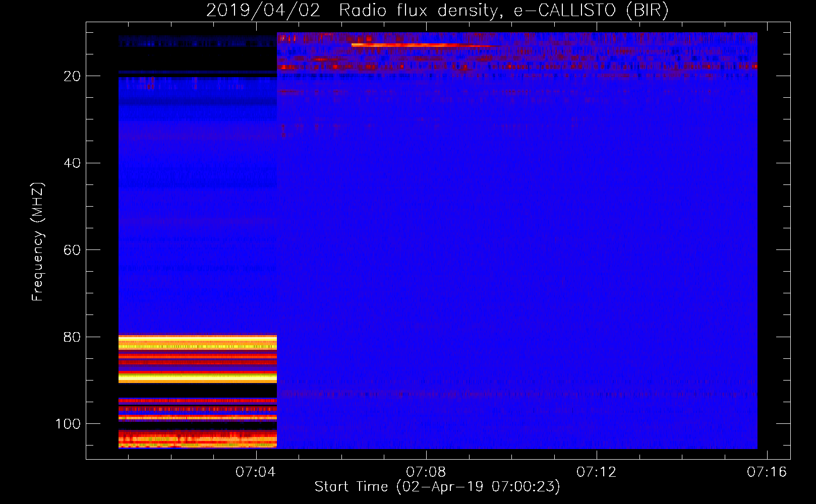Viewport: 816px width, 504px height.
Task: Click the 'Frequency (MHZ)' axis label
Action: click(x=38, y=241)
